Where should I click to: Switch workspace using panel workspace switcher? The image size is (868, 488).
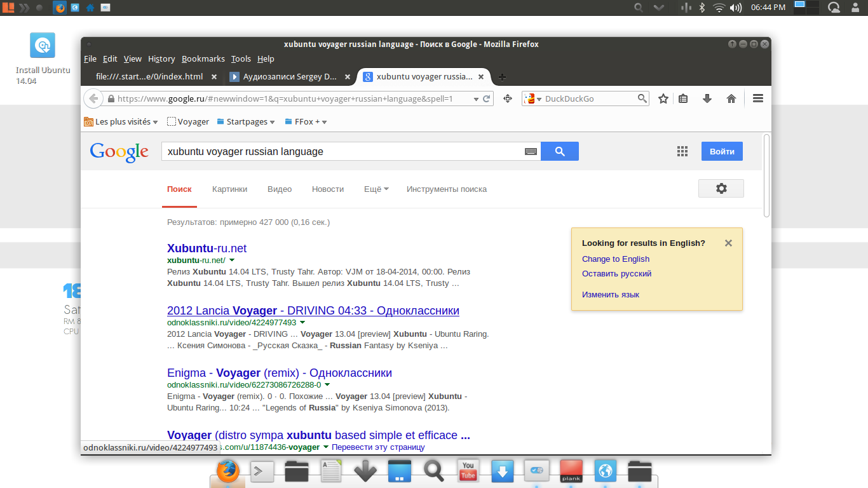pyautogui.click(x=806, y=7)
